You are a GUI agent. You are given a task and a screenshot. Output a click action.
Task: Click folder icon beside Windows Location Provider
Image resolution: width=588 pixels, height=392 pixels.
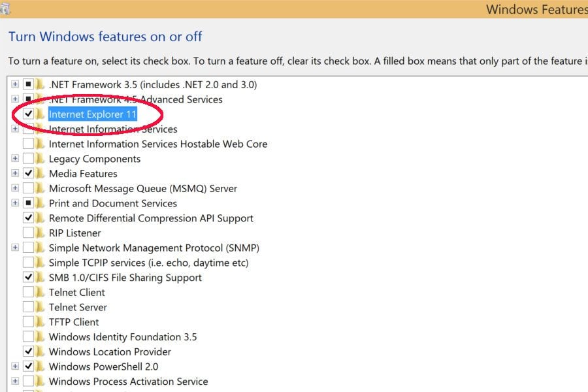click(40, 351)
